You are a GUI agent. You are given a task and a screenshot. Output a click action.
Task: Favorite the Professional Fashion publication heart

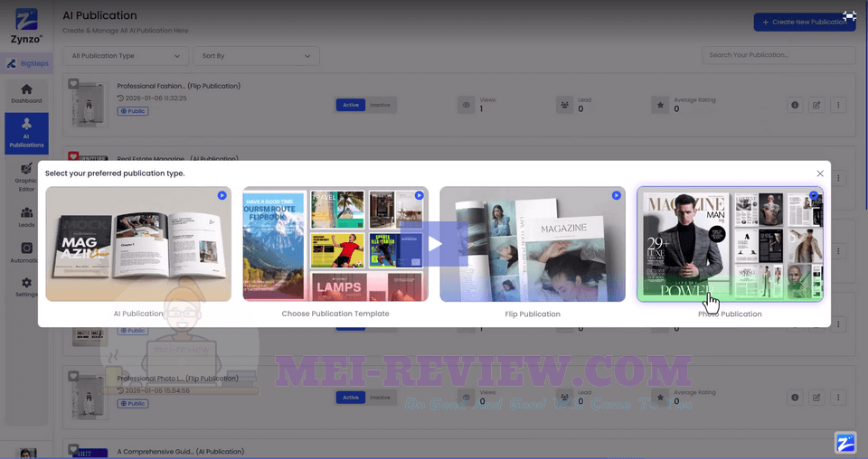click(x=73, y=84)
